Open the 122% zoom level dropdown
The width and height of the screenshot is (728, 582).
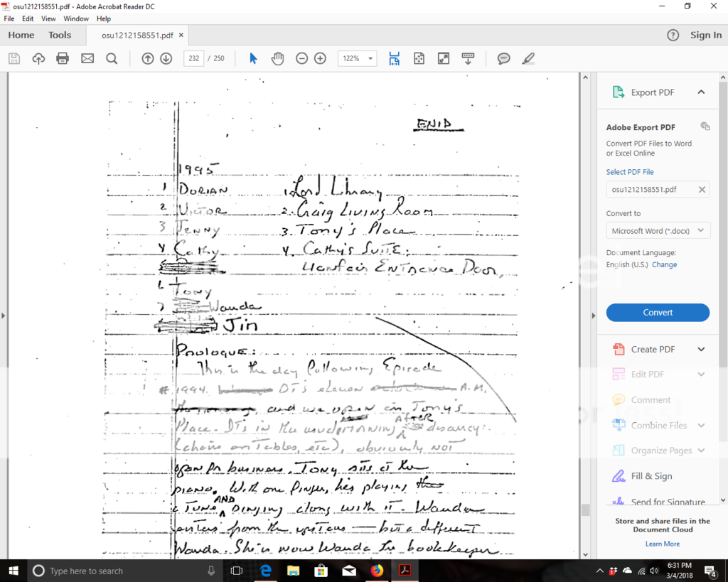pyautogui.click(x=357, y=58)
